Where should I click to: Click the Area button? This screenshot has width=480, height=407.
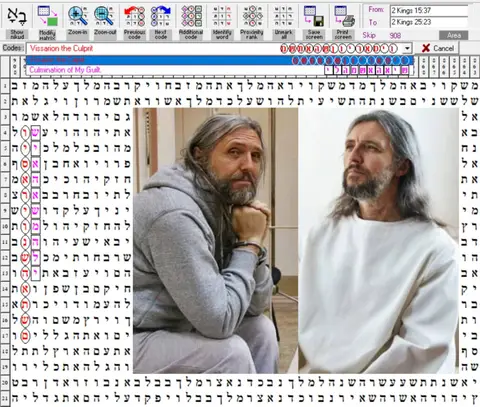454,35
